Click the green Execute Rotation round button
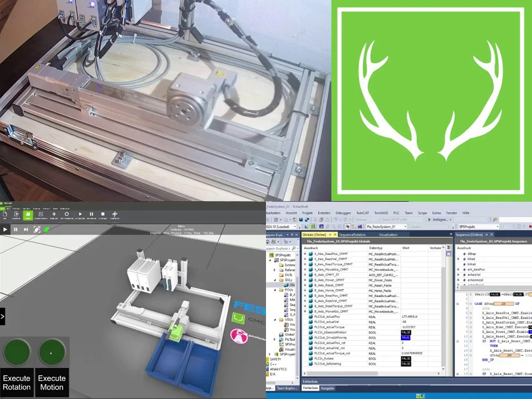Viewport: 532px width, 399px height. coord(17,352)
